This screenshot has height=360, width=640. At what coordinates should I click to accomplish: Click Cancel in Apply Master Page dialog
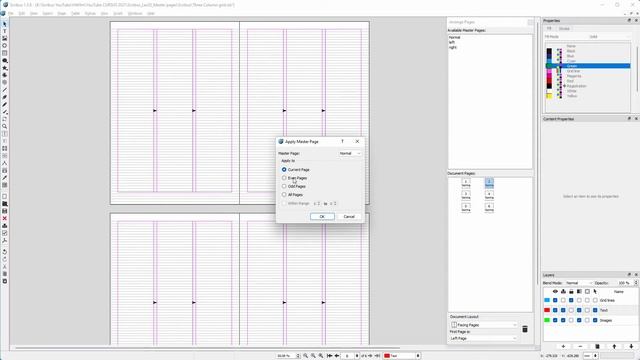349,217
